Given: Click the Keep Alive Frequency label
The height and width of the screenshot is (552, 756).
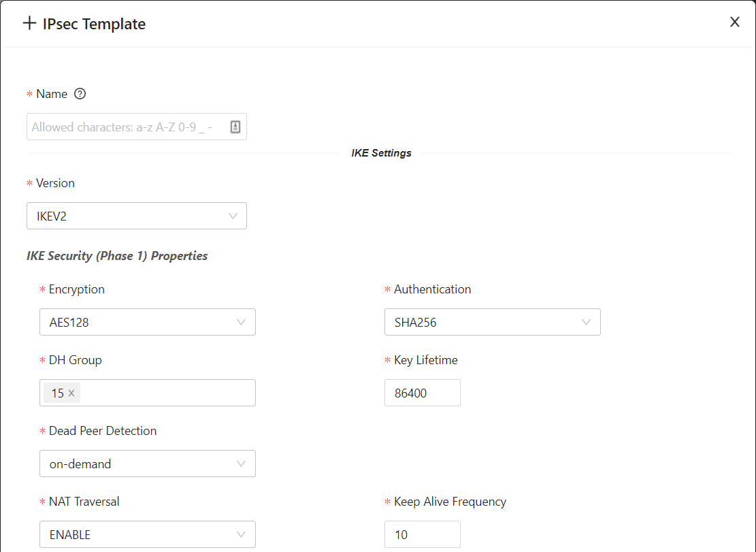Looking at the screenshot, I should (450, 502).
